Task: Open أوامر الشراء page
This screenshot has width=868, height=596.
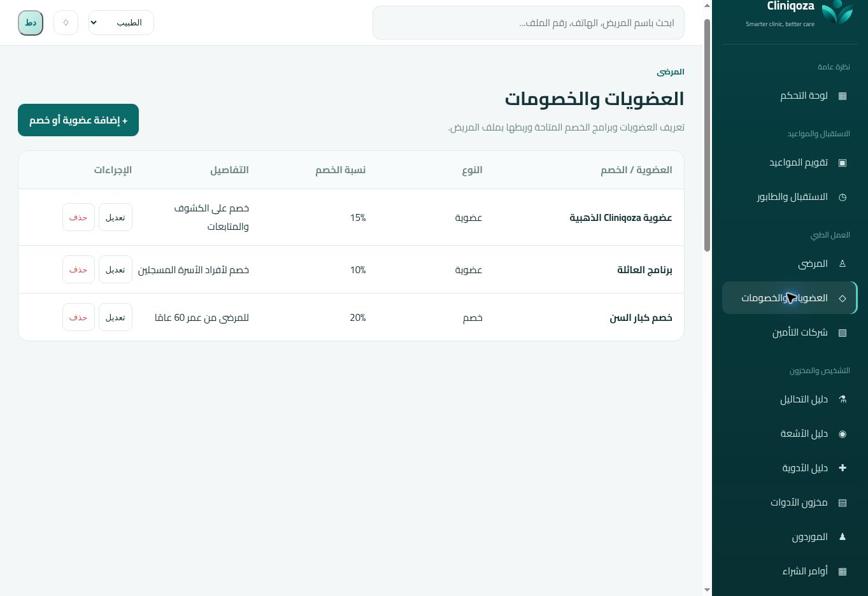Action: tap(790, 571)
